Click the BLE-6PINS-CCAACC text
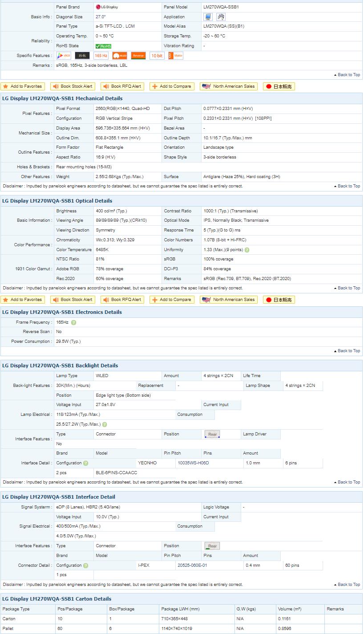The width and height of the screenshot is (364, 634). pyautogui.click(x=117, y=473)
